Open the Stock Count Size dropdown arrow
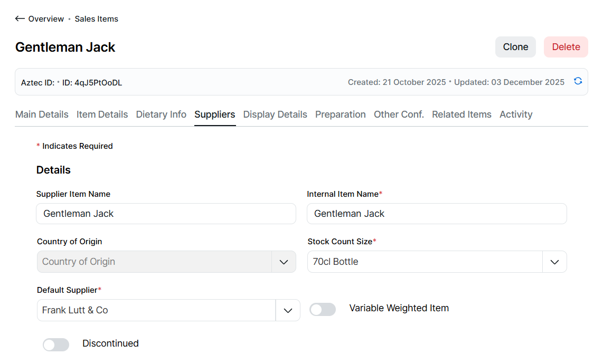The height and width of the screenshot is (364, 603). [x=554, y=262]
